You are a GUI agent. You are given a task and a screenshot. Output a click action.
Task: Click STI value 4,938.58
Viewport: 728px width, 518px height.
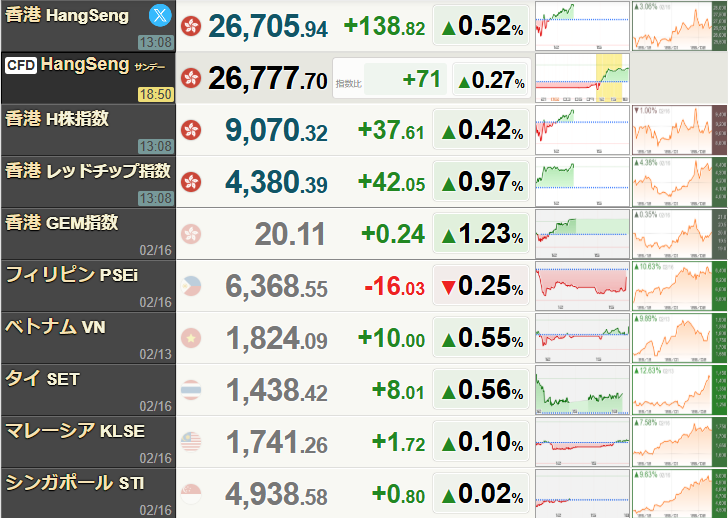pos(276,494)
